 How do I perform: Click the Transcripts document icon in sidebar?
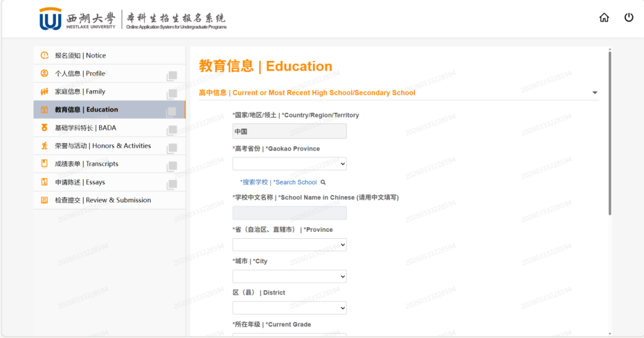44,164
